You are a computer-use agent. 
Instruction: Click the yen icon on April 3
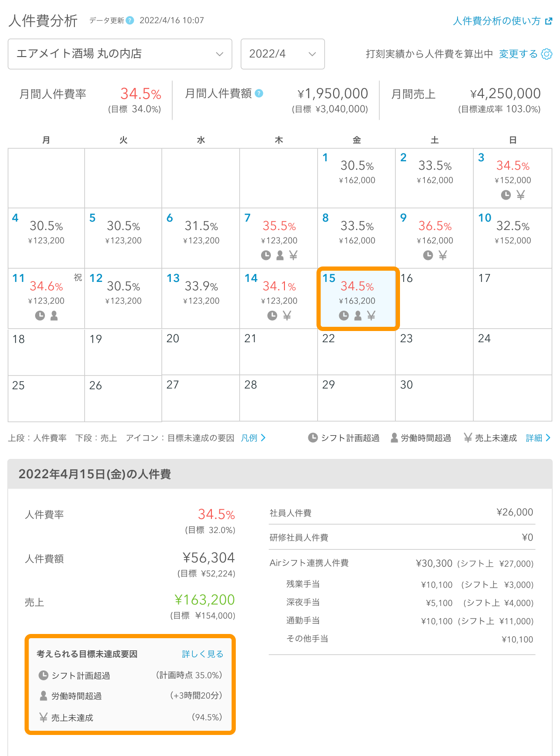(x=520, y=195)
